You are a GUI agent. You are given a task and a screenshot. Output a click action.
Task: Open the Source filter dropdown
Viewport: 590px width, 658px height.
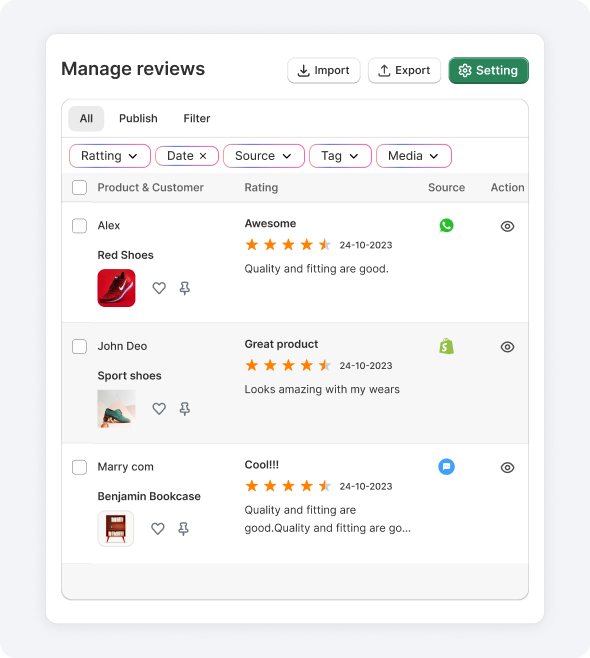pos(264,156)
